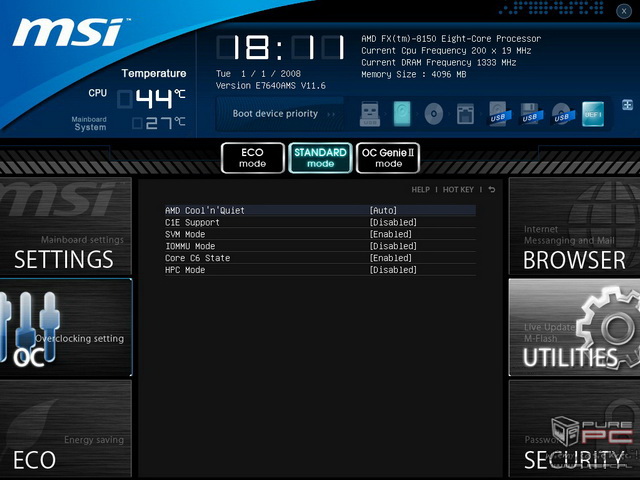Image resolution: width=640 pixels, height=480 pixels.
Task: Expand boot device list with the plus icon
Action: coord(627,105)
